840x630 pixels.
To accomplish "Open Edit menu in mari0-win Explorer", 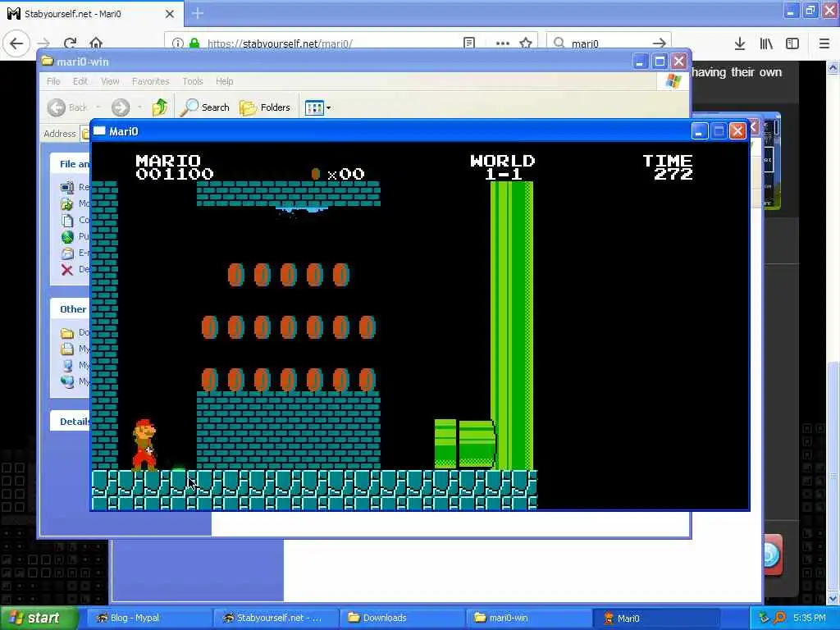I will (x=80, y=81).
